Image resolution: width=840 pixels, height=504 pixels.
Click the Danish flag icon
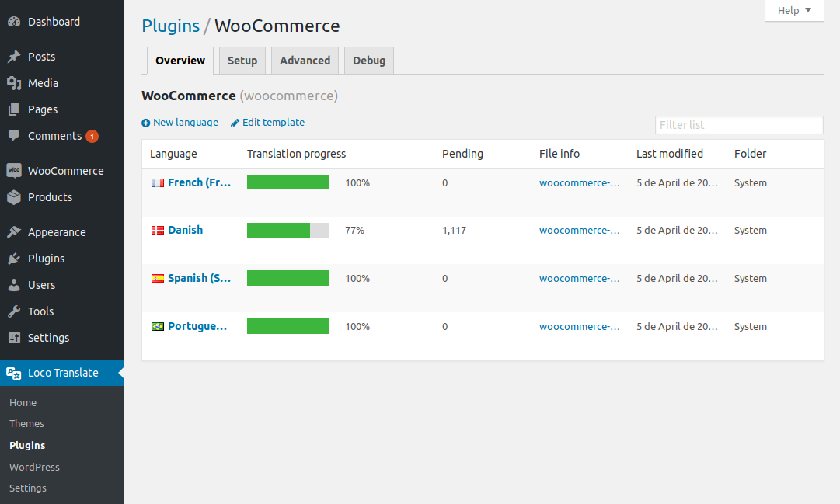(158, 230)
